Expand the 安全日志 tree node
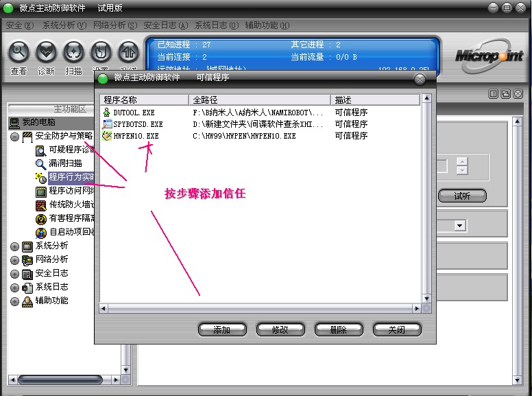Viewport: 532px width, 396px height. (x=14, y=274)
